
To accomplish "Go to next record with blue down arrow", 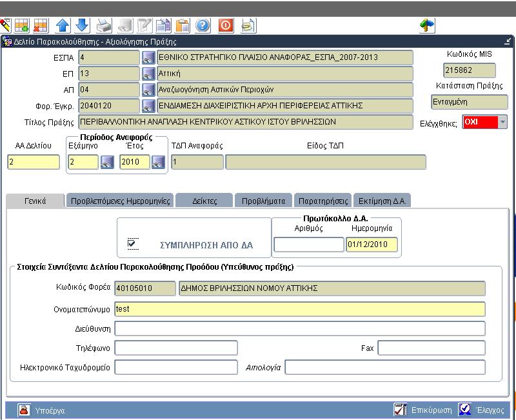I will 83,25.
